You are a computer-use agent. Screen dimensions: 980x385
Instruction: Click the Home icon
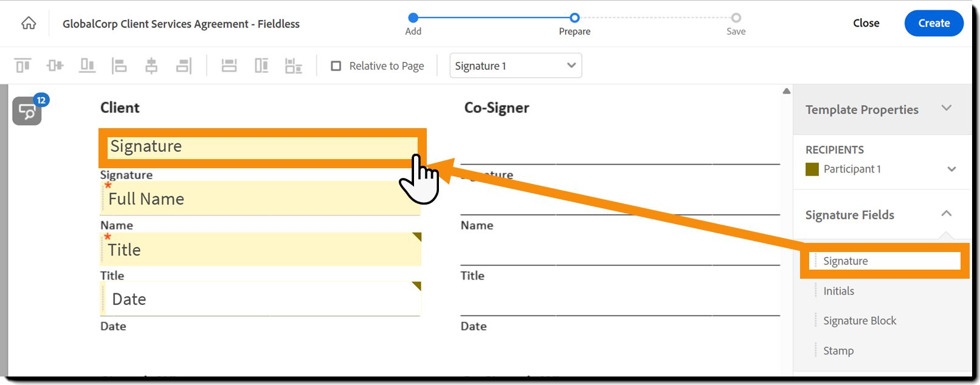(x=29, y=24)
